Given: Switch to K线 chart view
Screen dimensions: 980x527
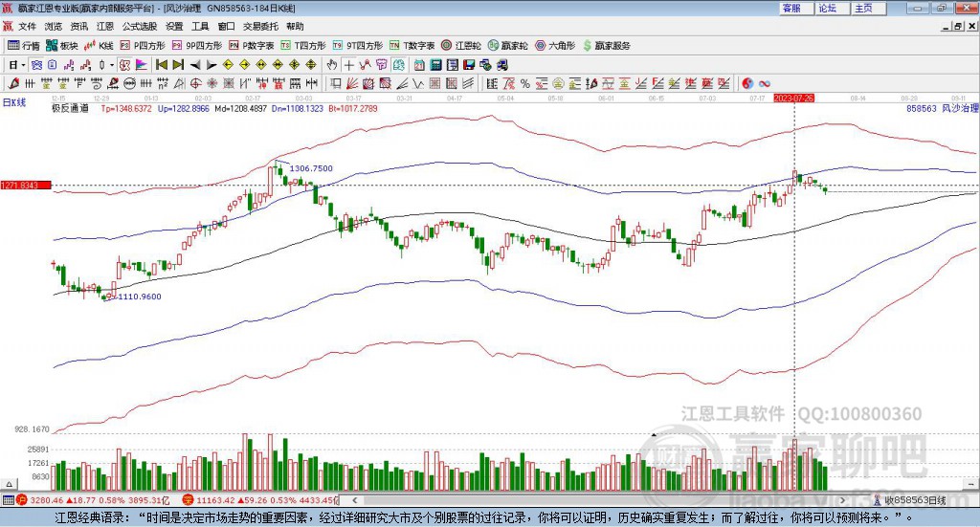Looking at the screenshot, I should point(99,45).
